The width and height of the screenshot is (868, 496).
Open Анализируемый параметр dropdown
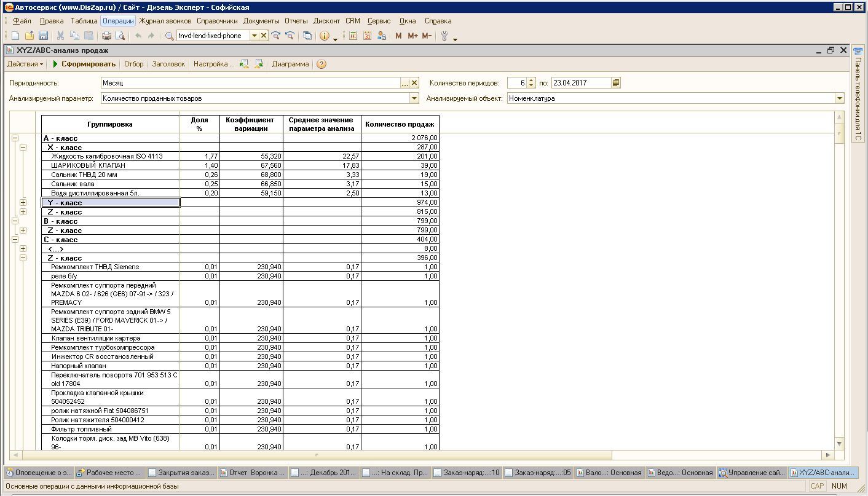(x=414, y=98)
